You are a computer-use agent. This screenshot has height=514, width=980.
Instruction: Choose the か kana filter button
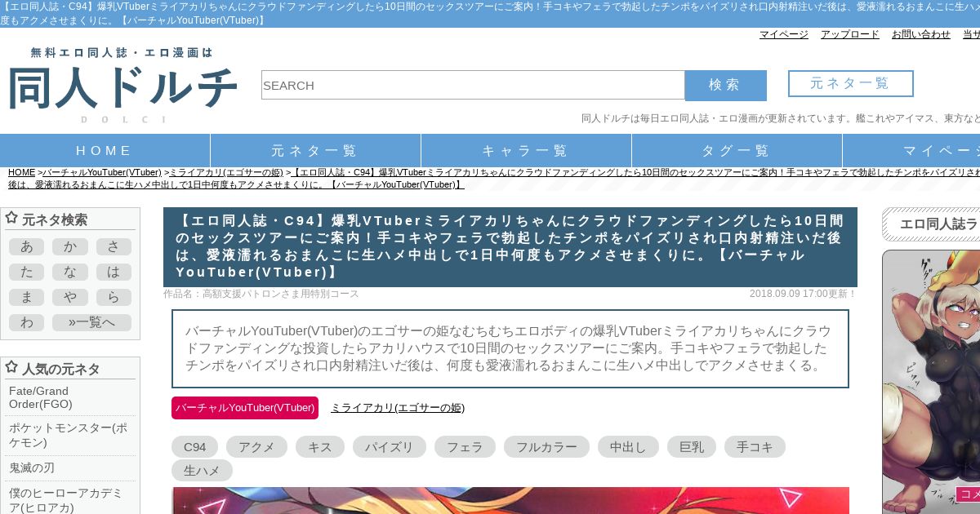70,247
